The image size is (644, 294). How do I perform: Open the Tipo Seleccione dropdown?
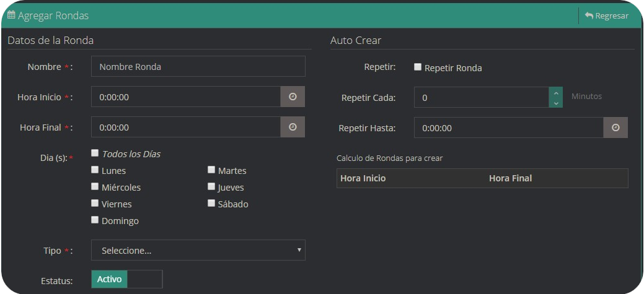198,251
